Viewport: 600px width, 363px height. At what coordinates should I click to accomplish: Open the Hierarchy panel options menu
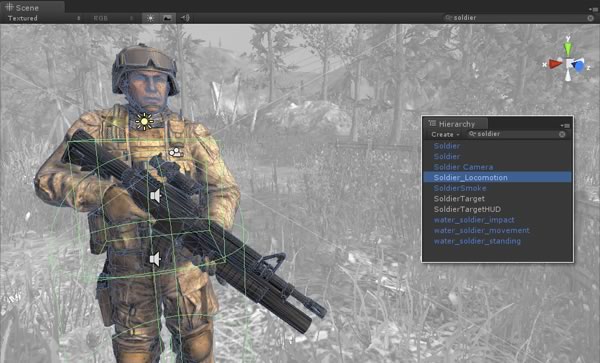(566, 125)
